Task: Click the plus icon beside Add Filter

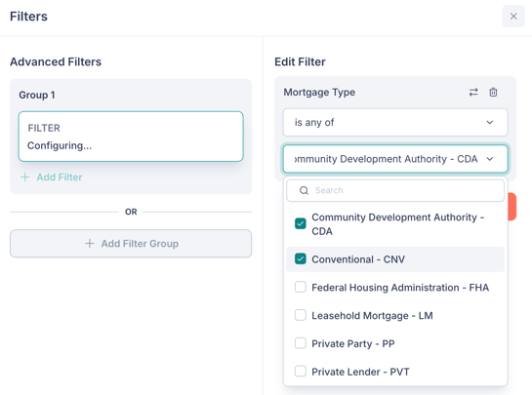Action: [x=25, y=177]
